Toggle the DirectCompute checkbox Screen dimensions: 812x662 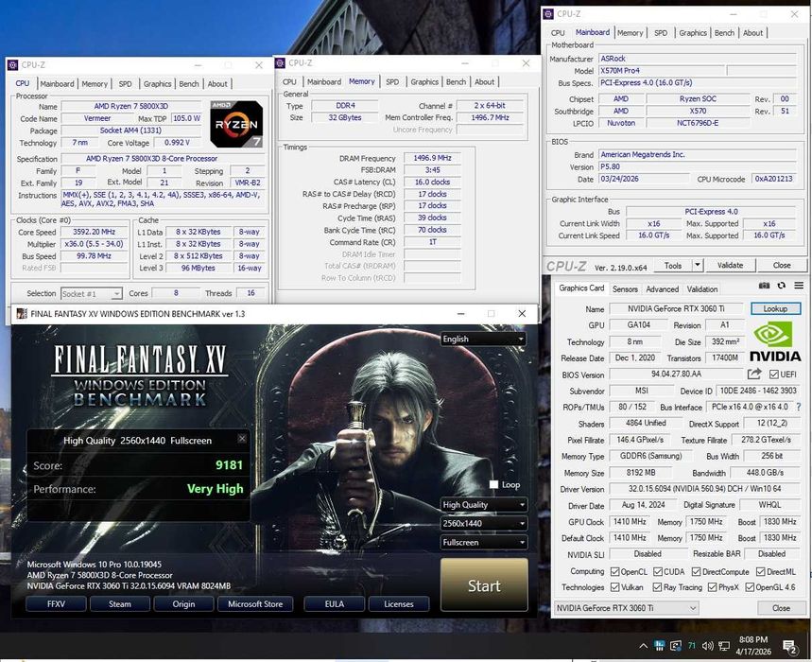[x=697, y=571]
